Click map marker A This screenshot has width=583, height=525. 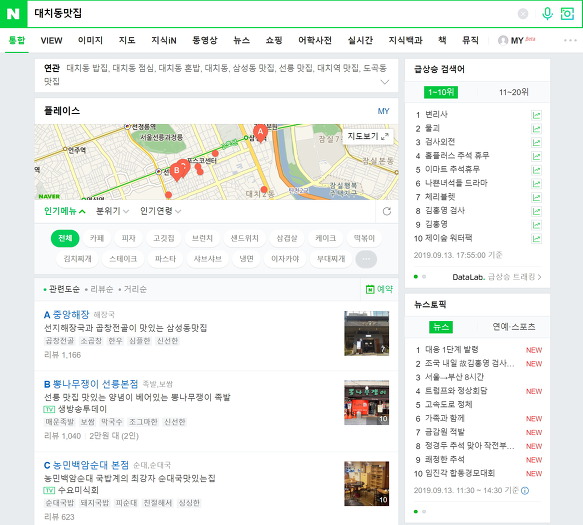click(x=260, y=133)
